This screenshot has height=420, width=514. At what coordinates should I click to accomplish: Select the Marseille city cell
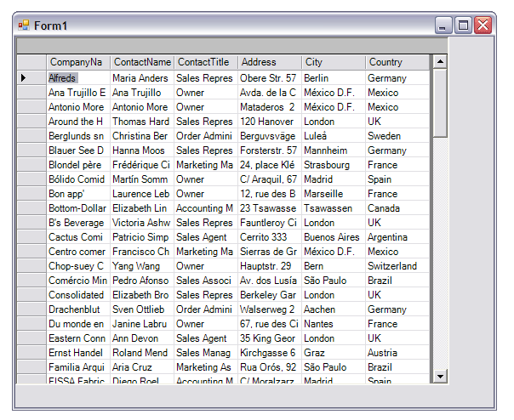point(333,194)
